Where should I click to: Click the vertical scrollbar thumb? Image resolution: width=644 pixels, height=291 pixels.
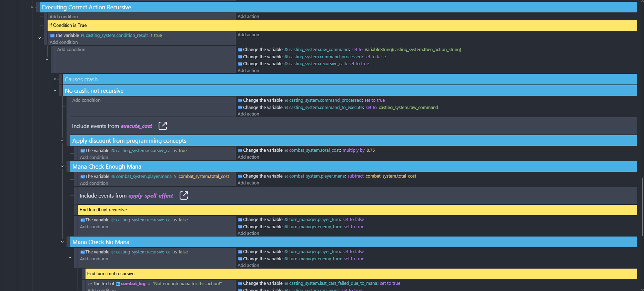642,207
